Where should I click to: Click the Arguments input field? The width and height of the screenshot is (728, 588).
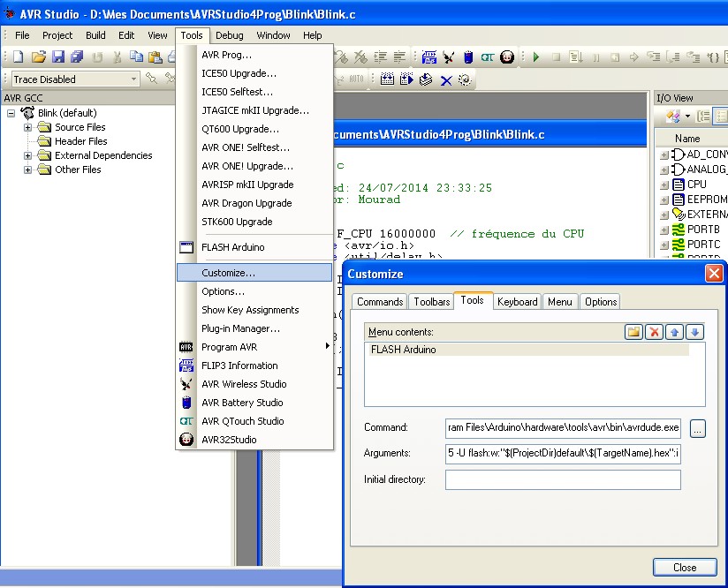(563, 453)
